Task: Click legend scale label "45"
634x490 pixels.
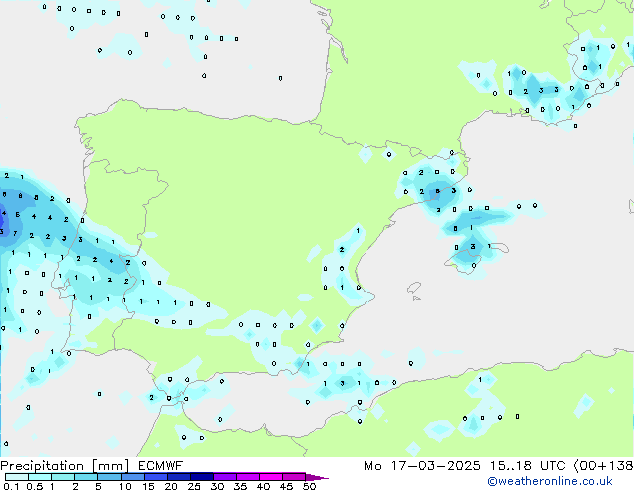Action: 286,486
